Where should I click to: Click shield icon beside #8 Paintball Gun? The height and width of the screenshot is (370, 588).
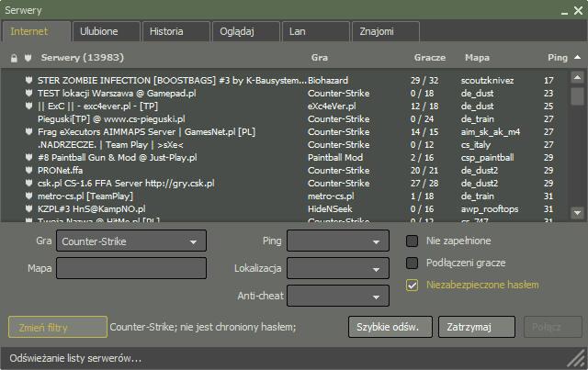tap(28, 157)
